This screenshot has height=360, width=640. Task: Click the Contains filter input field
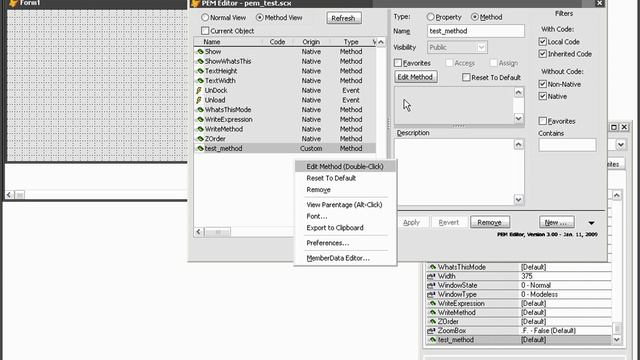tap(567, 145)
